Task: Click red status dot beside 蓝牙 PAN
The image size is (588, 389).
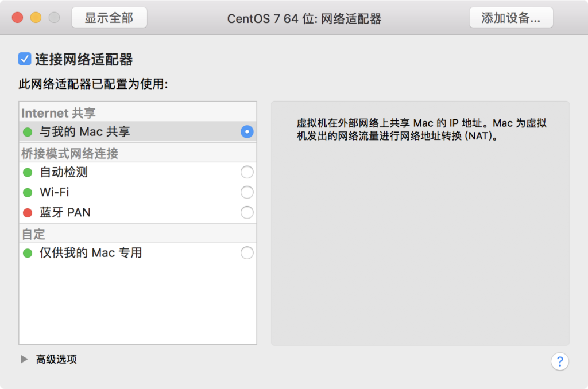Action: 28,213
